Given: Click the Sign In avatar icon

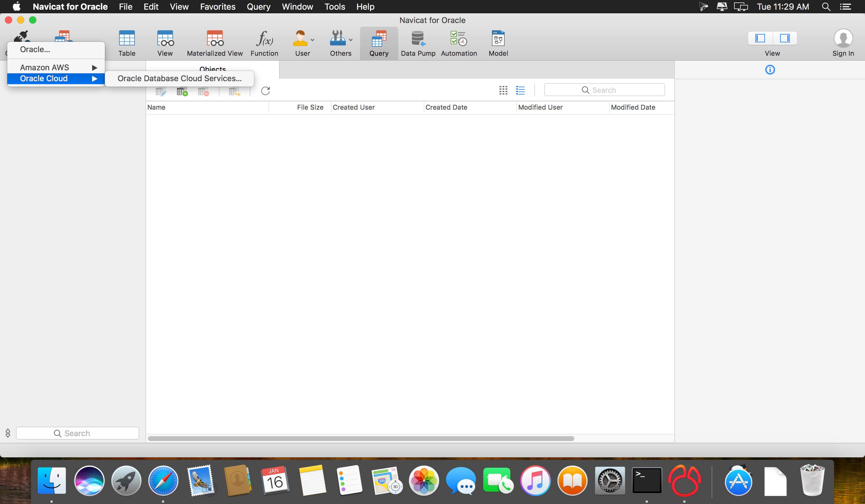Looking at the screenshot, I should click(x=843, y=38).
